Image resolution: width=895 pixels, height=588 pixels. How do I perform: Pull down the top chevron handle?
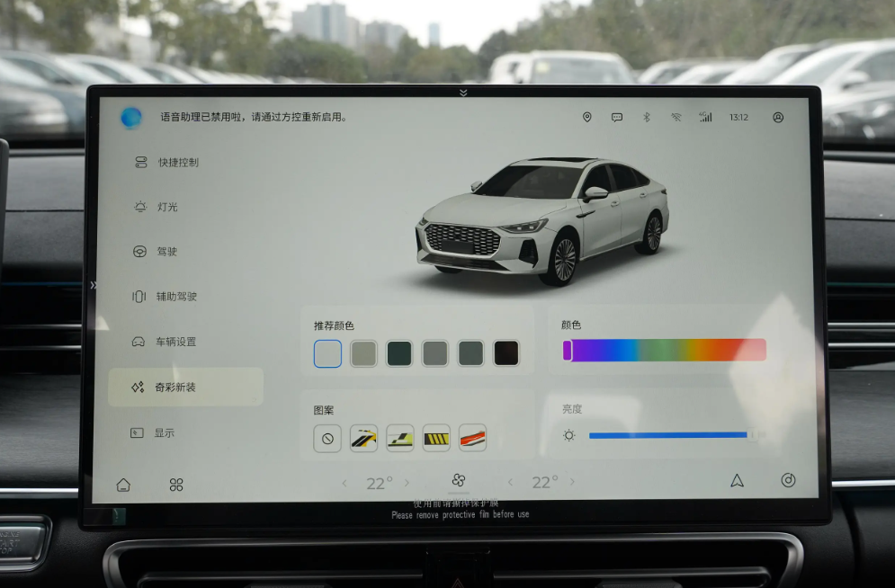(463, 93)
